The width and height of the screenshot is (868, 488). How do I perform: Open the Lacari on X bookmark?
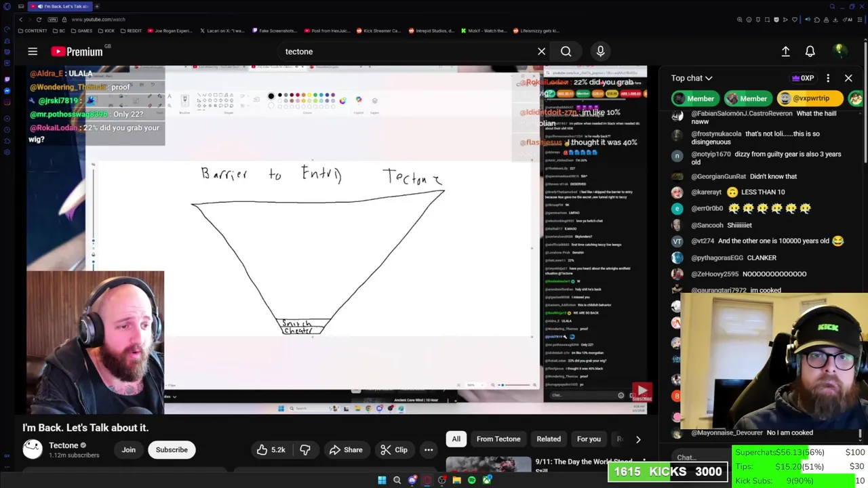[222, 30]
